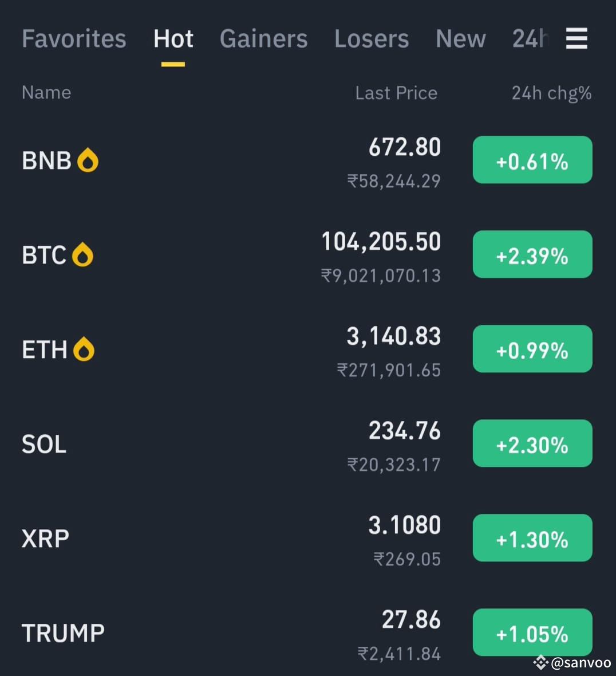Sort by the Last Price column header
The width and height of the screenshot is (616, 676).
coord(396,93)
